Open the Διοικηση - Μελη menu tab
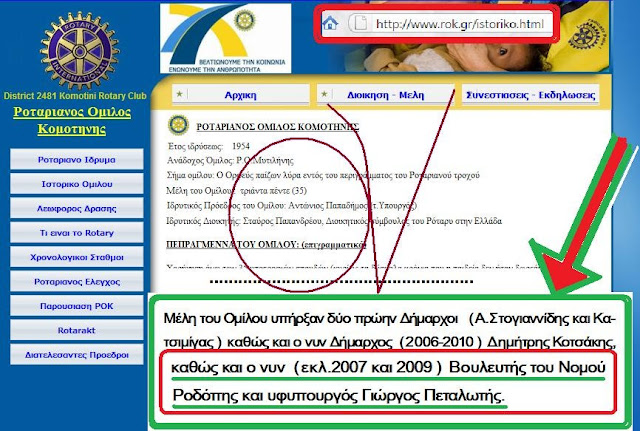Screen dimensions: 640x431 (x=385, y=95)
